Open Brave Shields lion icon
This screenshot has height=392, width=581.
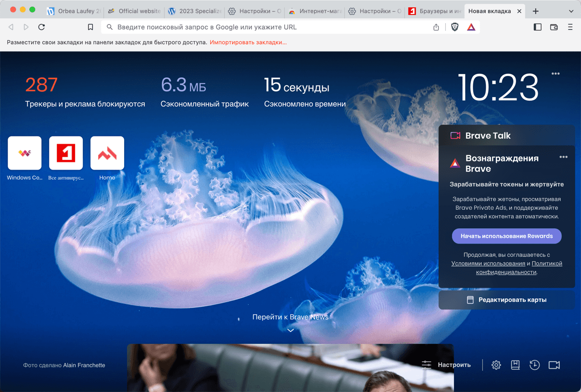[455, 27]
